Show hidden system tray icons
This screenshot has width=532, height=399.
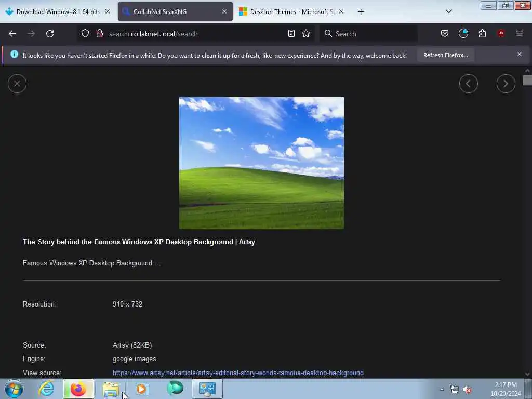442,390
